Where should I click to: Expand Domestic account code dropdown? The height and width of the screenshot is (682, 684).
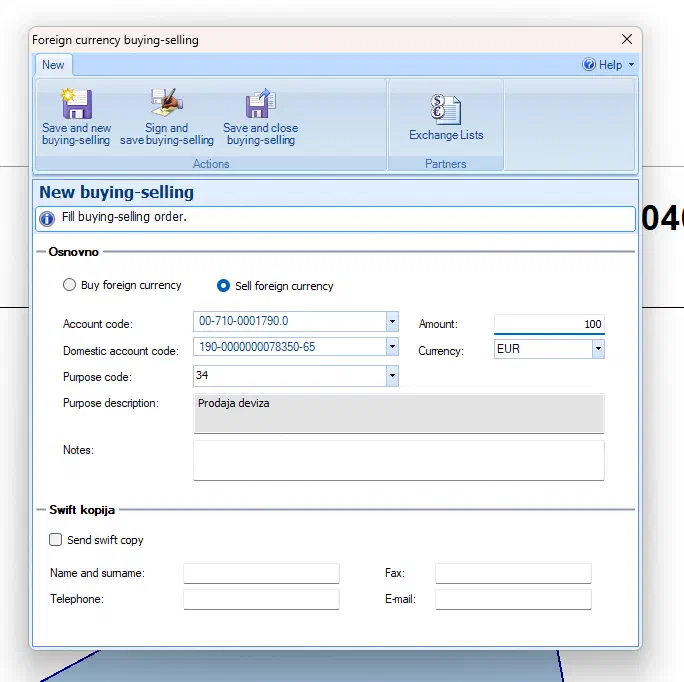(392, 349)
